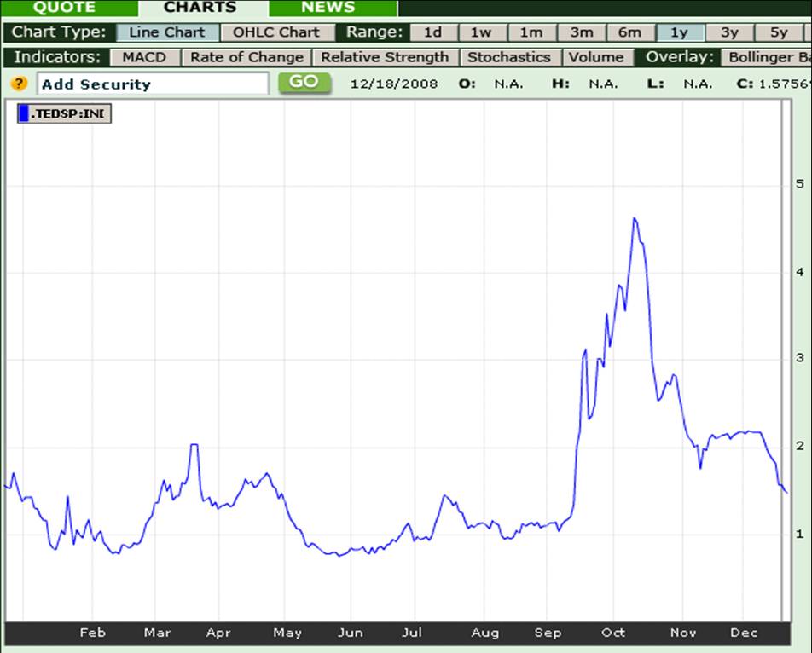Click the Jun label on time axis
812x653 pixels.
pos(351,633)
